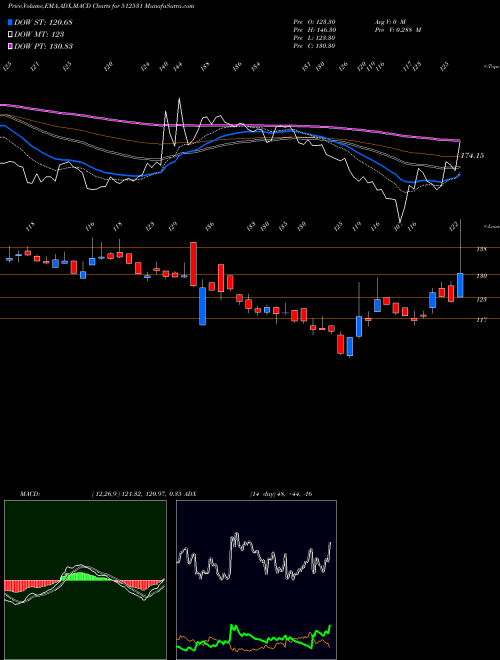Click the 174.15 price label
Image resolution: width=500 pixels, height=660 pixels.
(472, 156)
